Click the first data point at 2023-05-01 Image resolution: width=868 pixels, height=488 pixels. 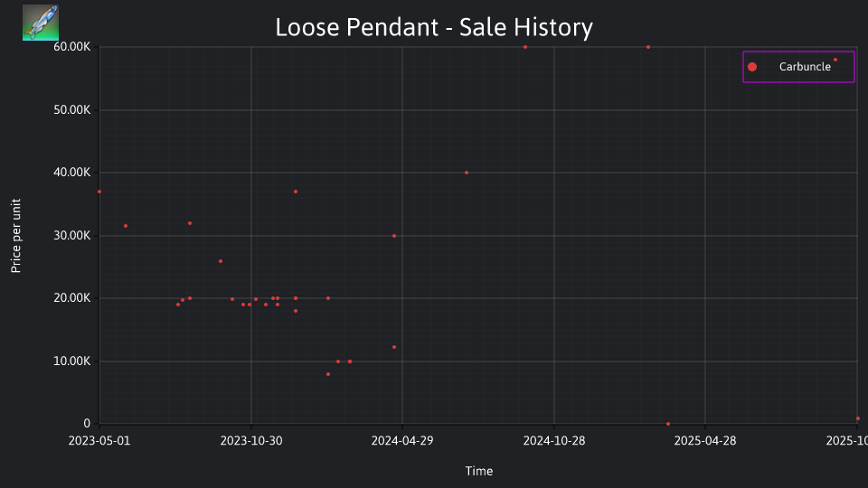pos(99,192)
